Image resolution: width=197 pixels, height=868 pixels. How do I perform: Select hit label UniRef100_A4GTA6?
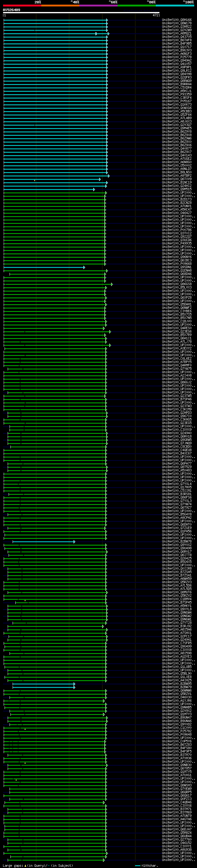[177, 819]
